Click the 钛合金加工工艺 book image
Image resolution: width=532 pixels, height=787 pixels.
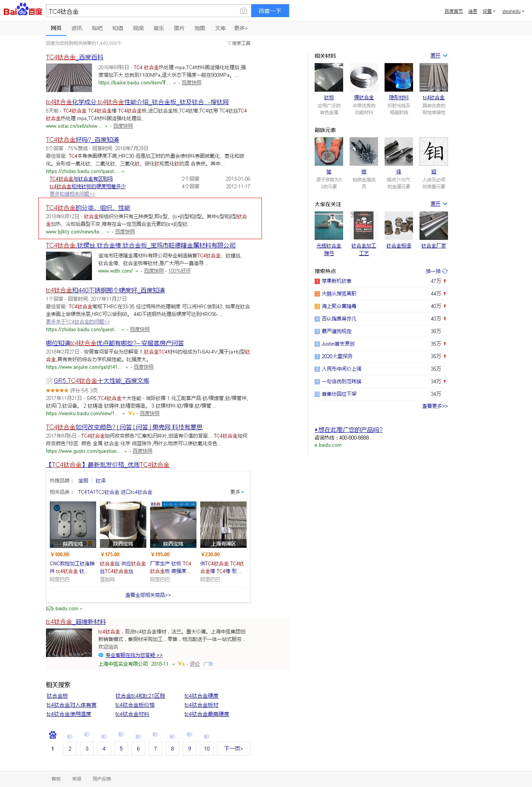point(364,226)
